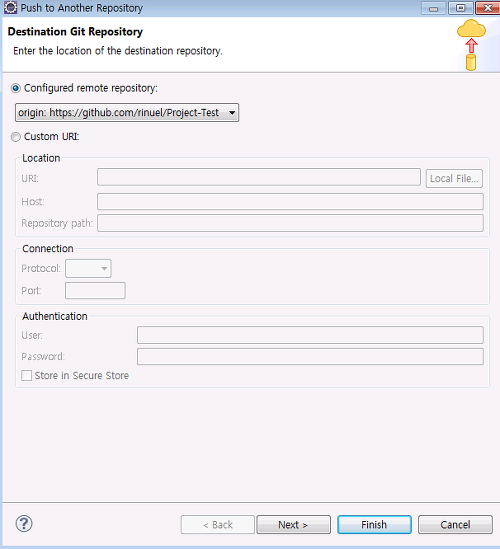
Task: Click into the Port input field
Action: pos(95,291)
